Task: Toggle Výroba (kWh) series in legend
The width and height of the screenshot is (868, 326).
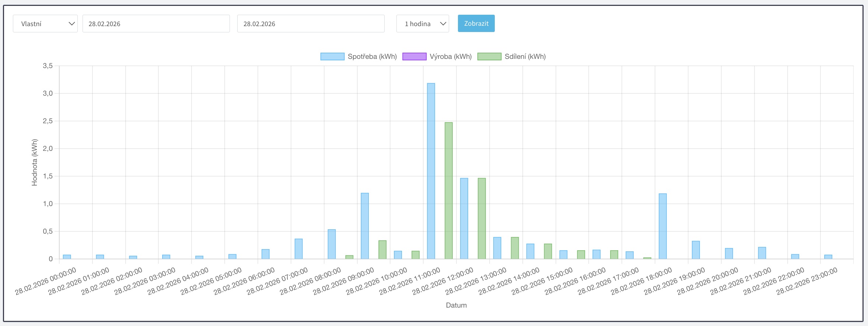Action: tap(450, 57)
